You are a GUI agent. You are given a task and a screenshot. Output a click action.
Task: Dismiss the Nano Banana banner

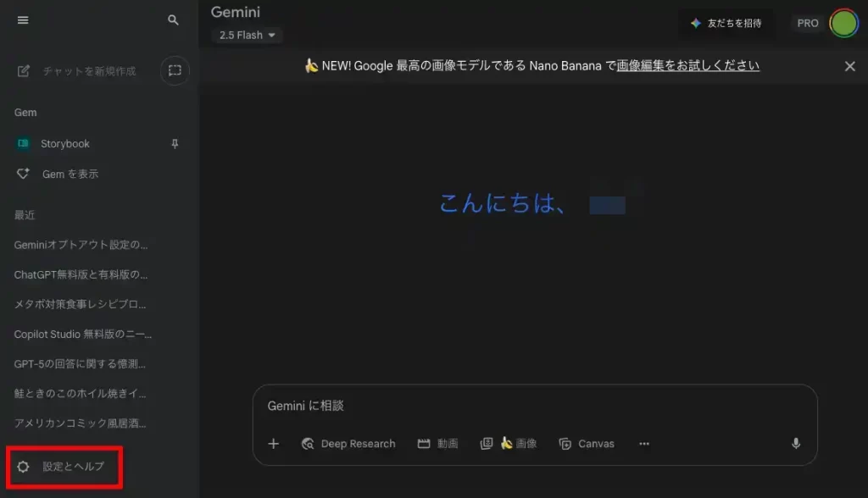(x=849, y=66)
